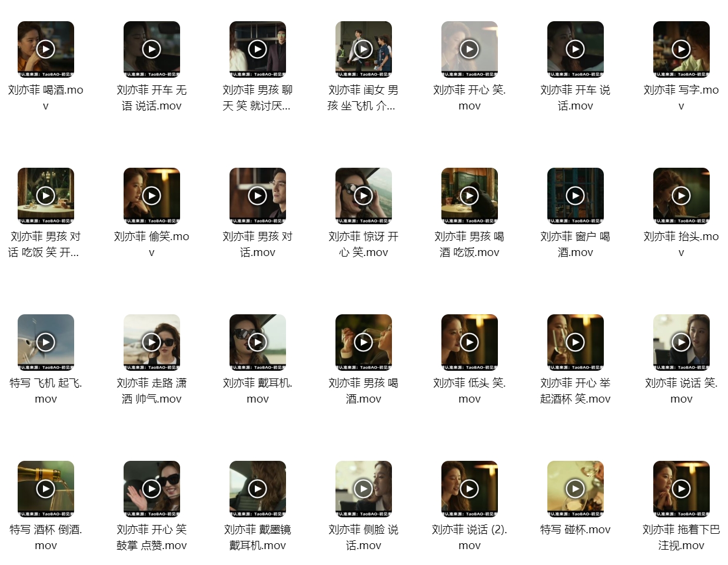Screen dimensions: 728x565
Task: Play the 刘亦菲 走路 潇洒 帅气.mov video
Action: pyautogui.click(x=152, y=342)
